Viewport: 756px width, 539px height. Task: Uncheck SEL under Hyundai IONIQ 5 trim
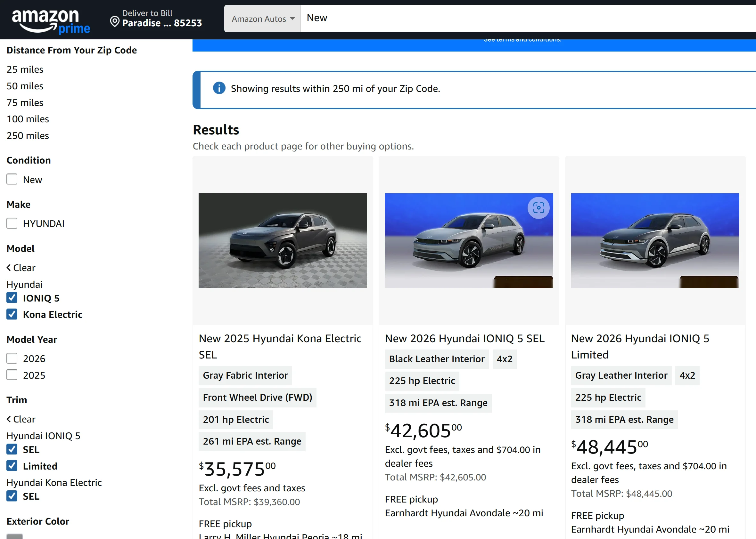click(x=12, y=449)
